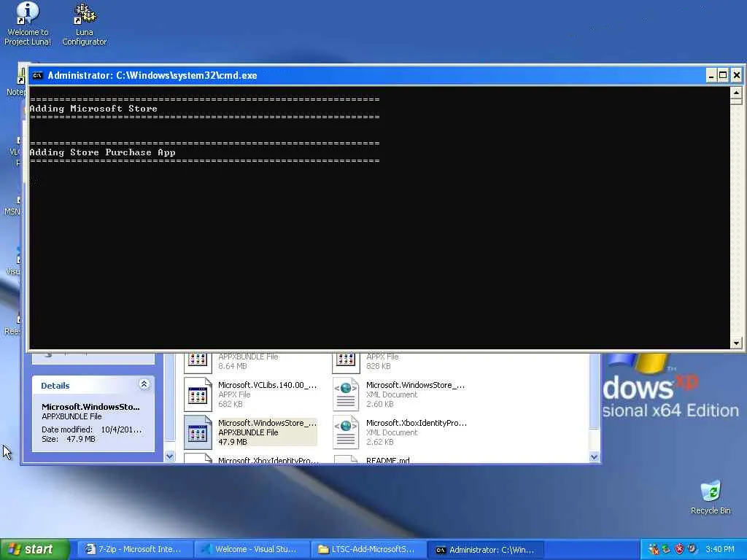Click the taskbar clock showing 3:40 PM
The image size is (747, 560).
(x=720, y=549)
